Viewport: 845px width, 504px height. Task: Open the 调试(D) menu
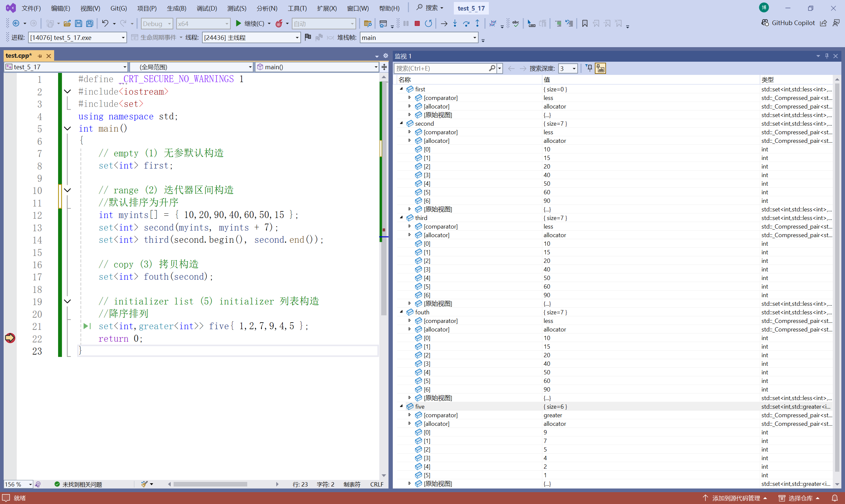[x=206, y=8]
